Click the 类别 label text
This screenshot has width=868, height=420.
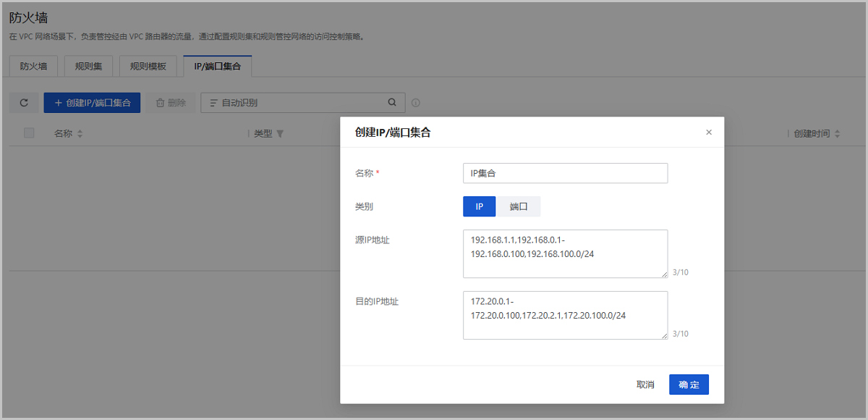364,206
